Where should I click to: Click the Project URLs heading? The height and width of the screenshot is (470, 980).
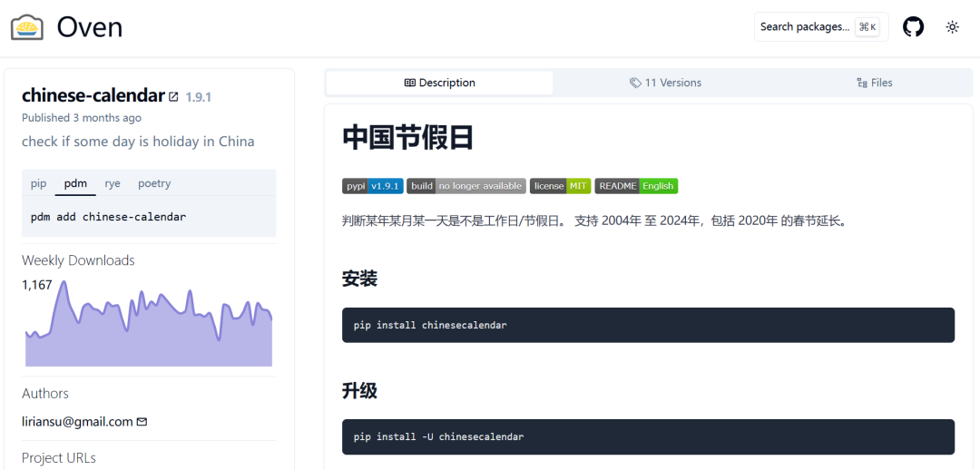click(59, 457)
